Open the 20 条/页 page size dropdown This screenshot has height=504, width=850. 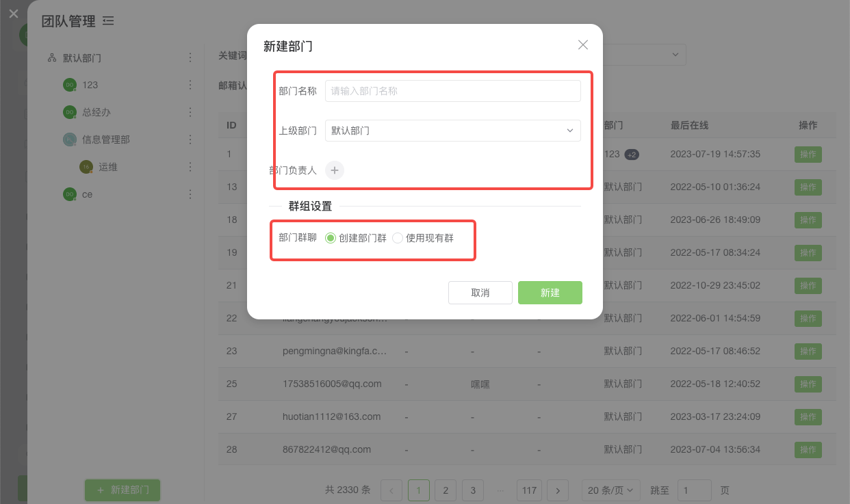point(611,490)
